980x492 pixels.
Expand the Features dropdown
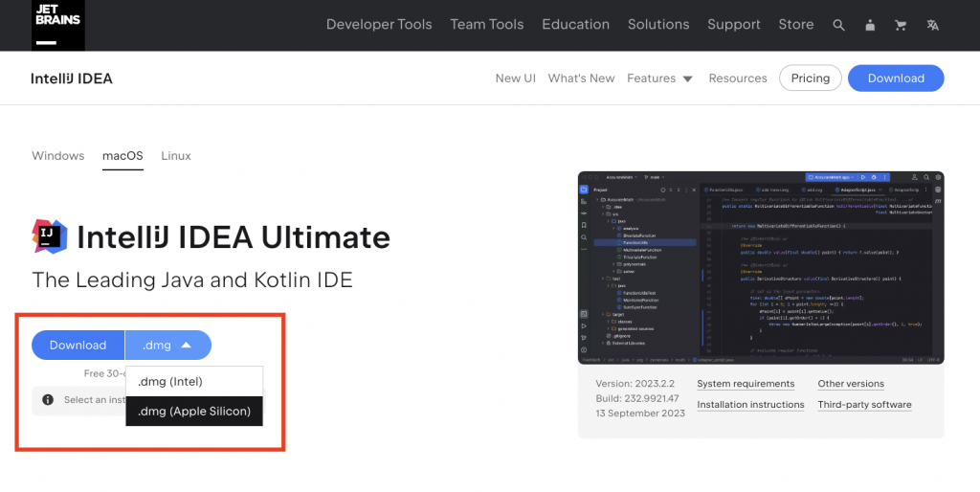660,78
